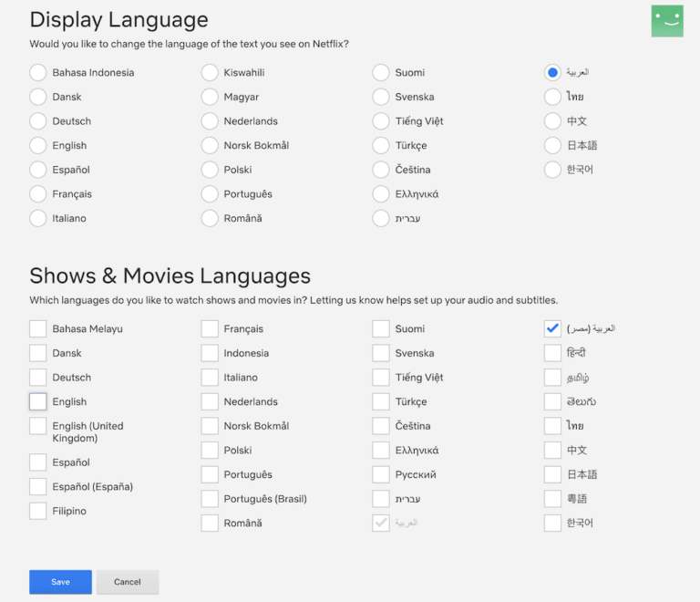Screen dimensions: 700x602
Task: Select Nederlands display language radio
Action: [x=210, y=121]
